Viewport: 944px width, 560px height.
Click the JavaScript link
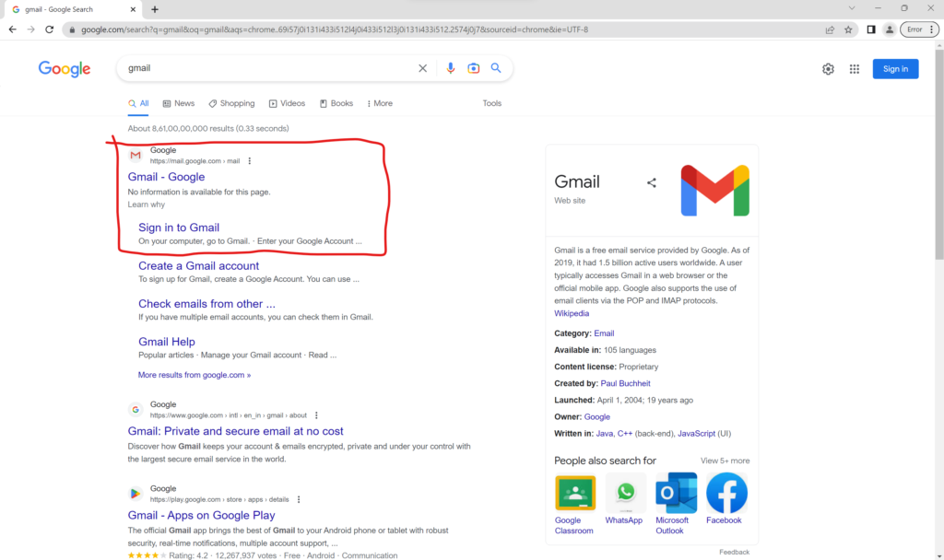[x=696, y=434]
